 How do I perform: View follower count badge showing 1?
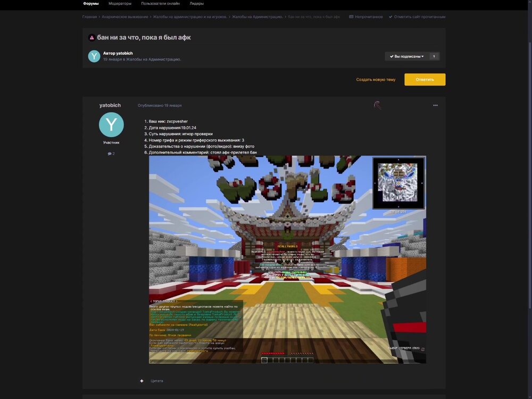click(x=434, y=56)
